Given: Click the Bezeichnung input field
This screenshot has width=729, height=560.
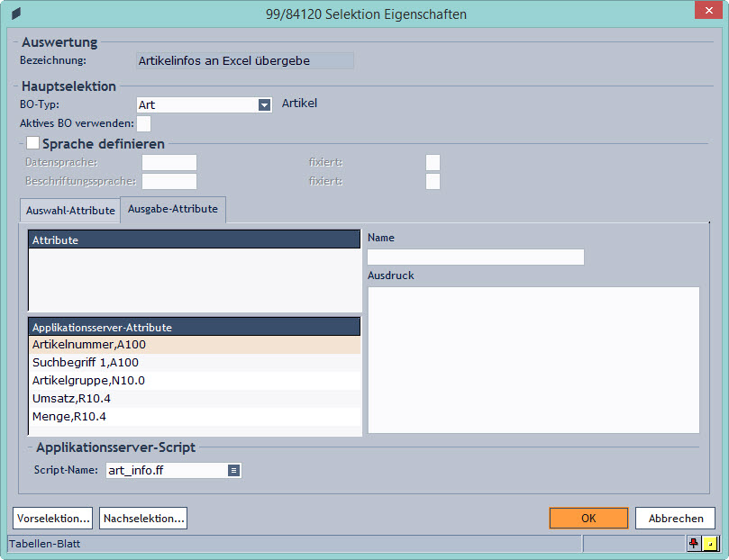Looking at the screenshot, I should coord(245,61).
